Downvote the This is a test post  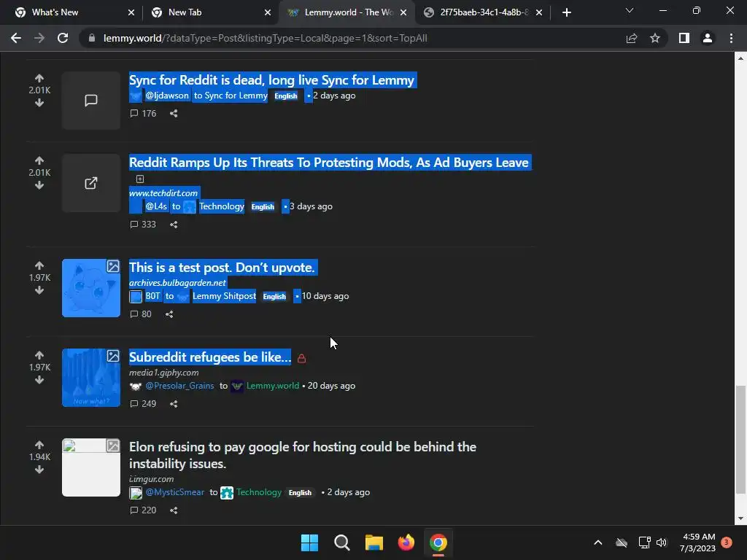39,290
